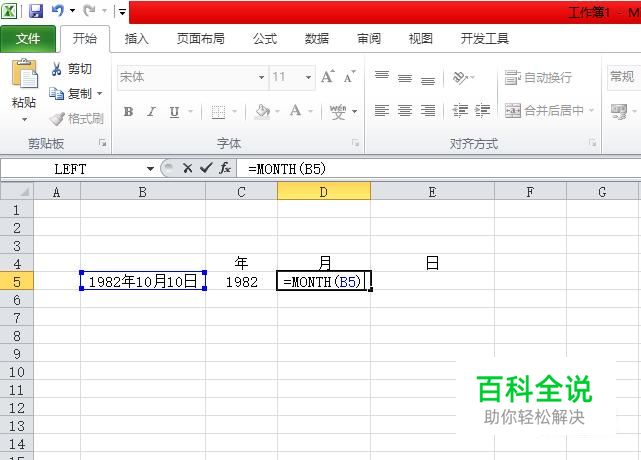Toggle Italic formatting
Viewport: 641px width, 460px height.
tap(151, 111)
